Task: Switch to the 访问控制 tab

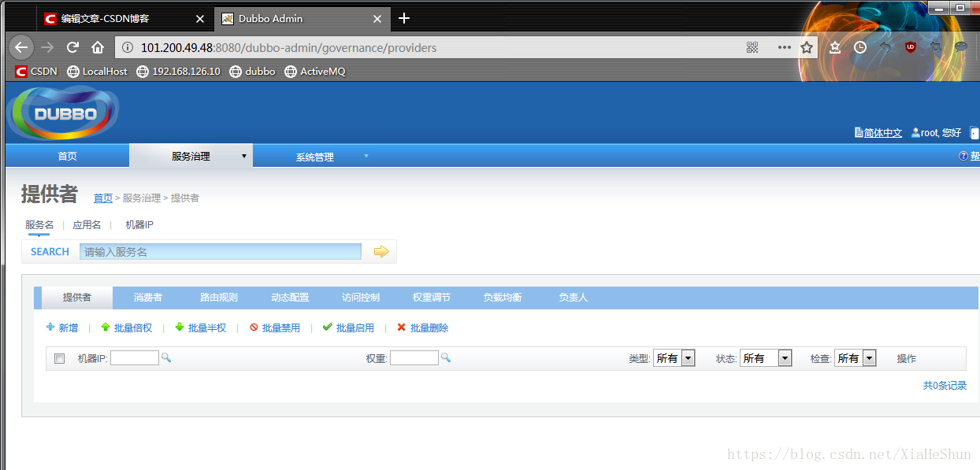Action: 361,298
